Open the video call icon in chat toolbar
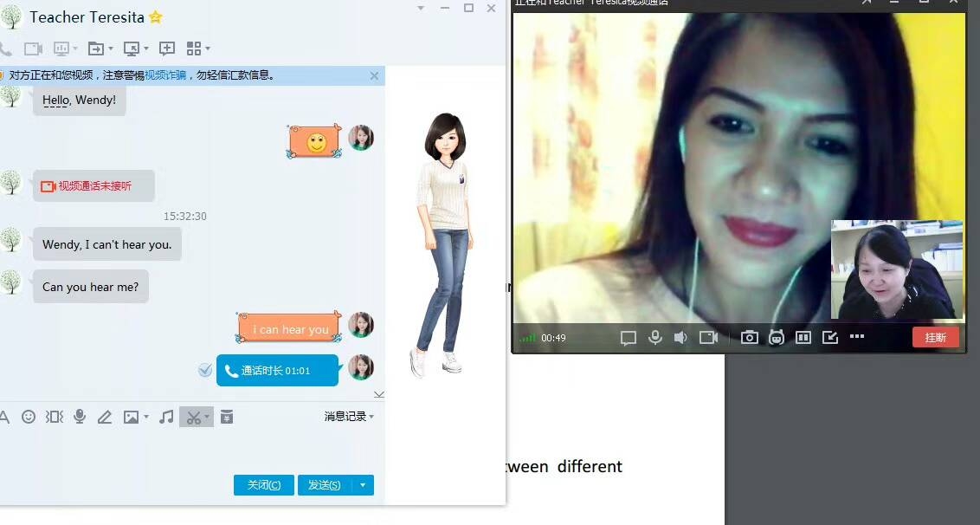 point(33,49)
